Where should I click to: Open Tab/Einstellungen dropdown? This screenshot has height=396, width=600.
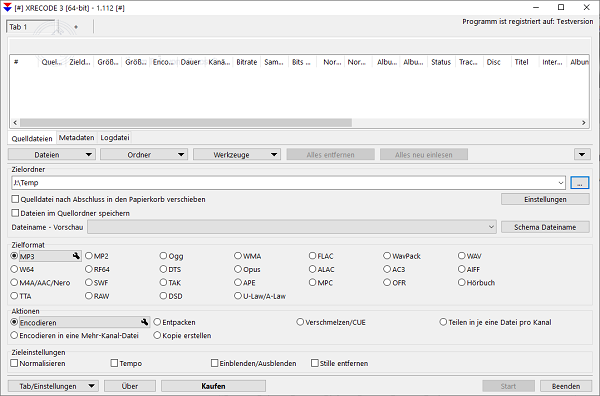53,386
